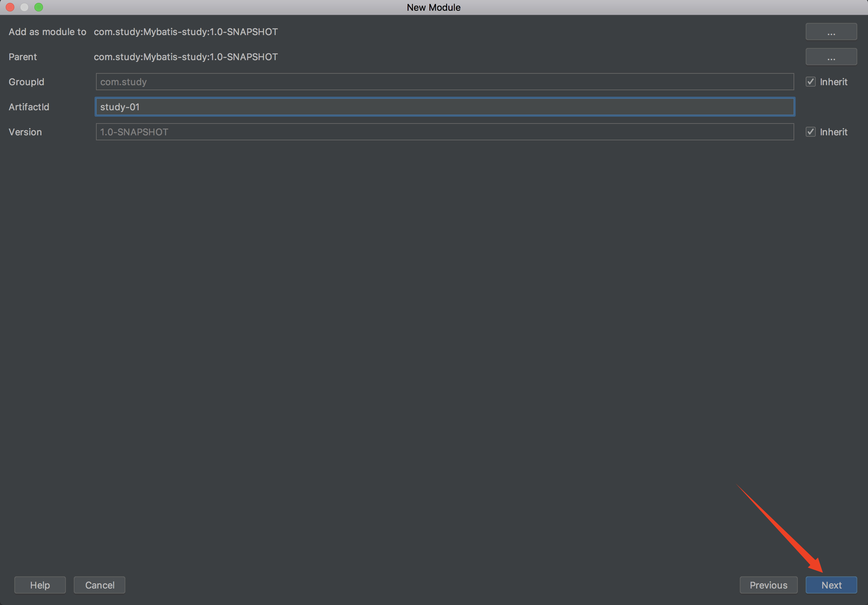The image size is (868, 605).
Task: Maximize window with the green button
Action: [x=39, y=7]
